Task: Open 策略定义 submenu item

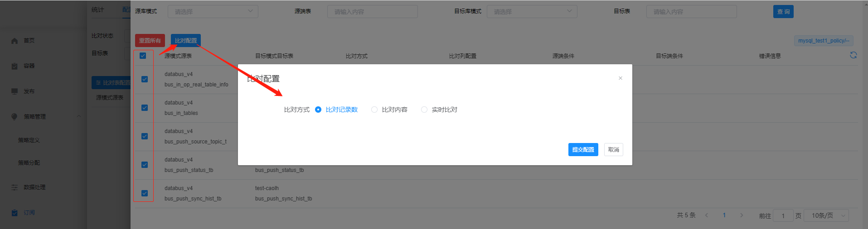Action: [29, 140]
